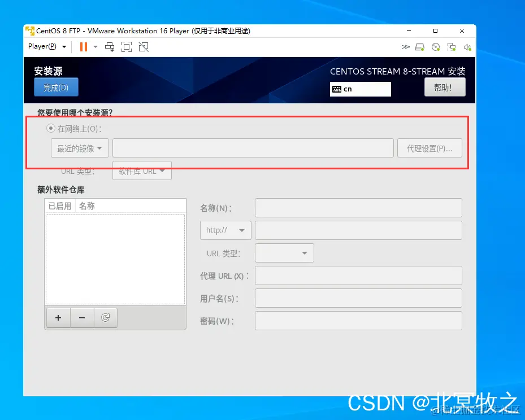Expand the power options arrow beside the pause icon
Screen dimensions: 525x420
(96, 47)
